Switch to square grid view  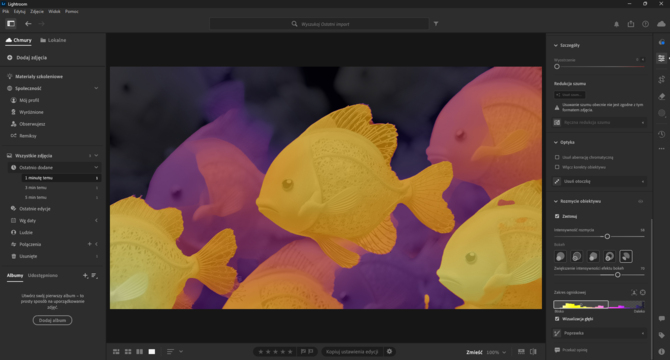[x=128, y=351]
